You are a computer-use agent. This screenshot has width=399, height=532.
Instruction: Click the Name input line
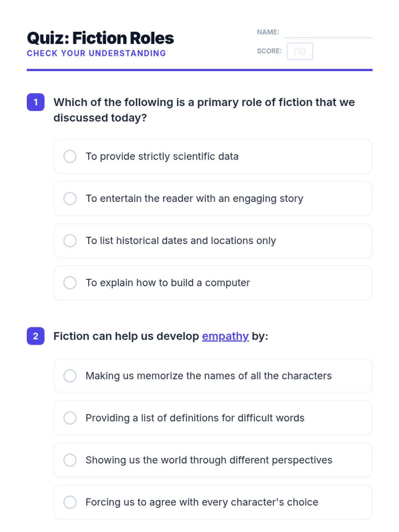pos(328,33)
